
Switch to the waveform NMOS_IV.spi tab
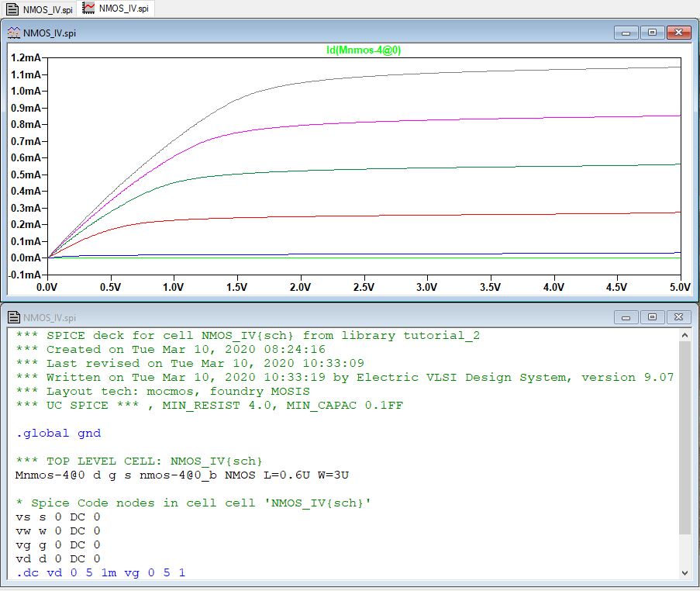118,9
